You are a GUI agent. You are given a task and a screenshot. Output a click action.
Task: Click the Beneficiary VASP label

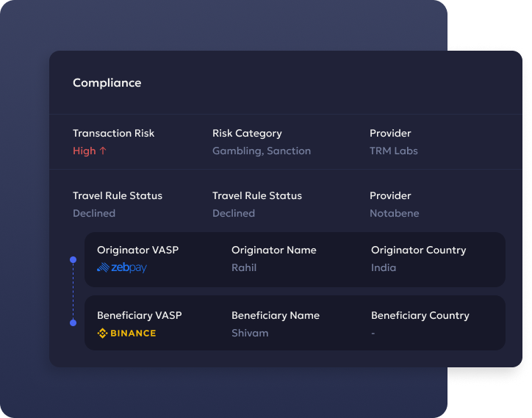pos(140,316)
